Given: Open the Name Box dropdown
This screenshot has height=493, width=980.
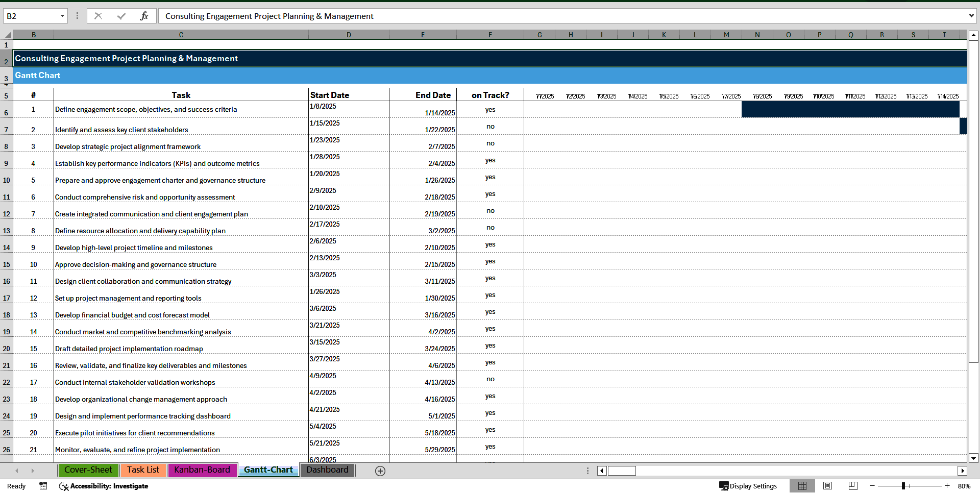Looking at the screenshot, I should pos(63,16).
